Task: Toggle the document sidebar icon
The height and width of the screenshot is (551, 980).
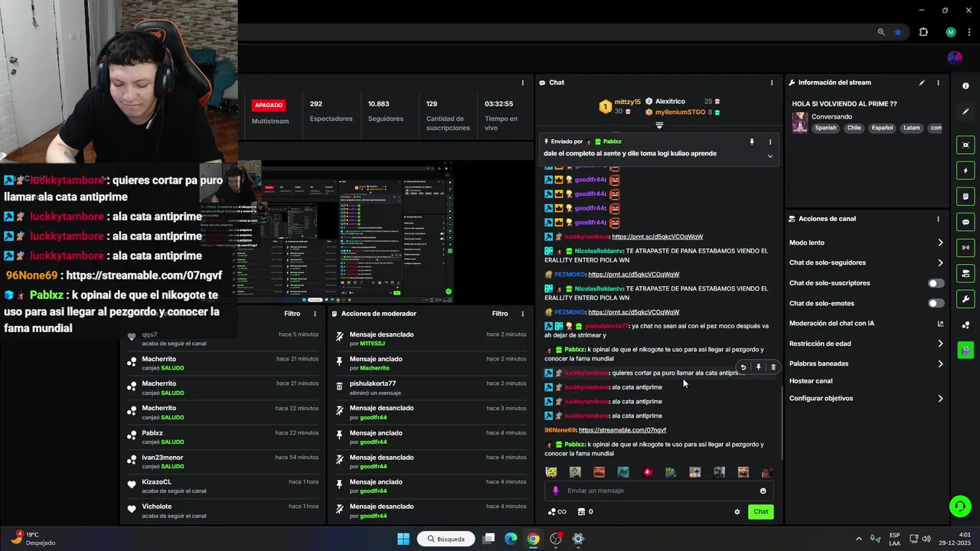Action: pos(965,197)
